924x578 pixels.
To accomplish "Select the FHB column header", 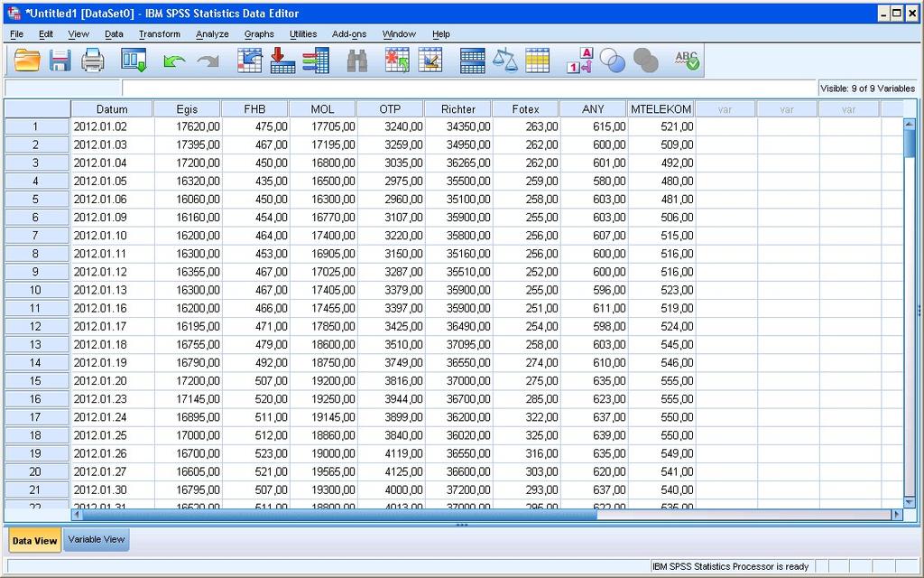I will pyautogui.click(x=254, y=109).
